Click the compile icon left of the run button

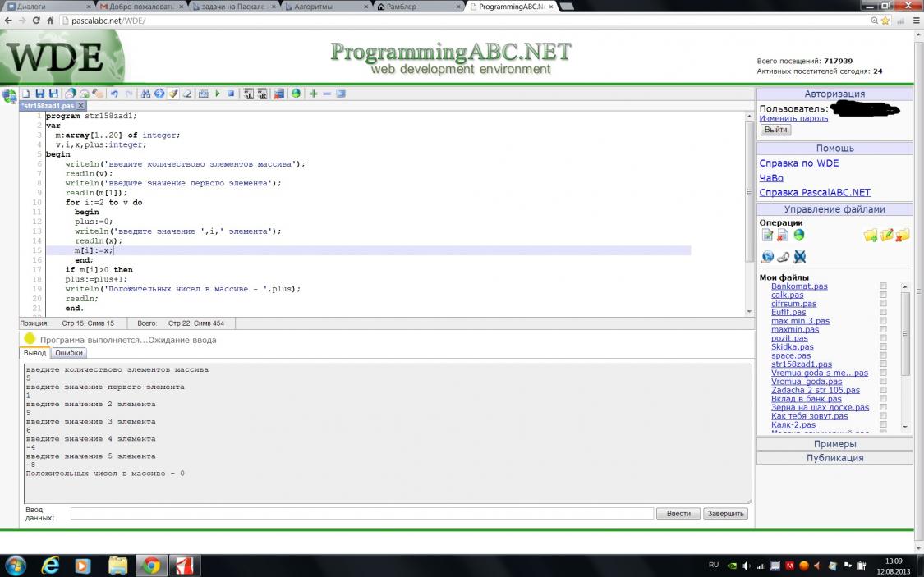tap(204, 94)
